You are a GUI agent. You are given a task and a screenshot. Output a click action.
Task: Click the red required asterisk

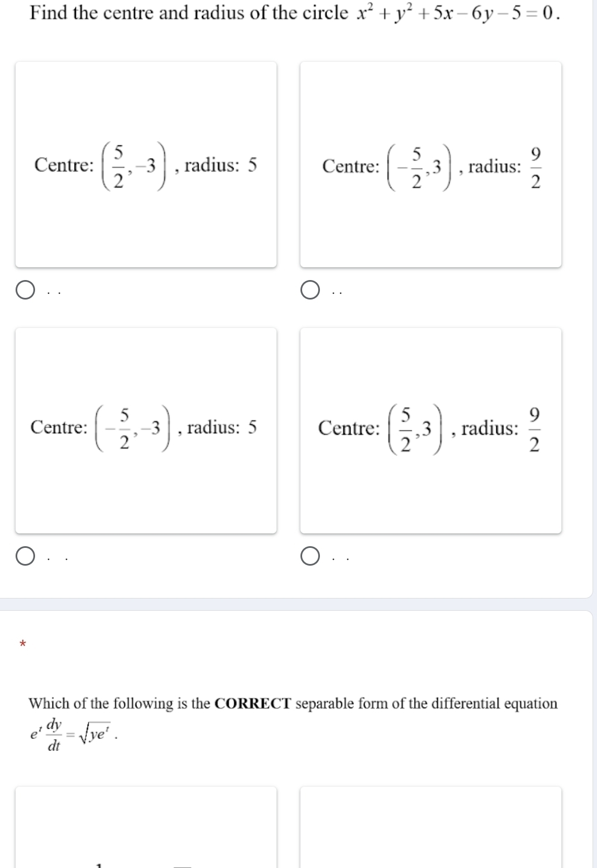[23, 645]
